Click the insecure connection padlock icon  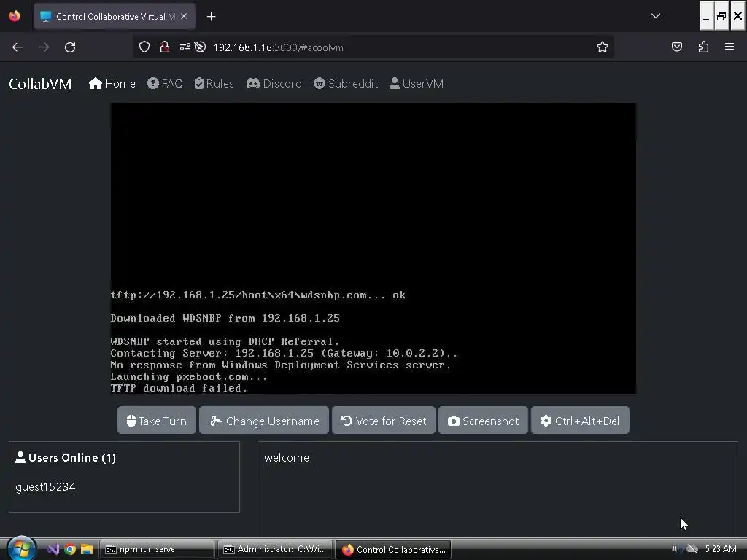(x=165, y=47)
